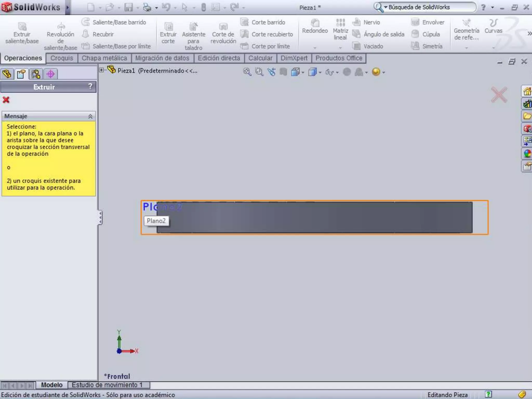
Task: Open the Estudio de movimiento 1 tab
Action: point(107,385)
